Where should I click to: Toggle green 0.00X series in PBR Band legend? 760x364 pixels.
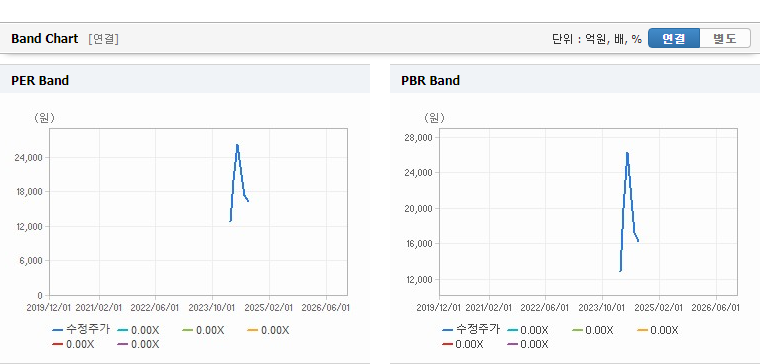click(593, 330)
